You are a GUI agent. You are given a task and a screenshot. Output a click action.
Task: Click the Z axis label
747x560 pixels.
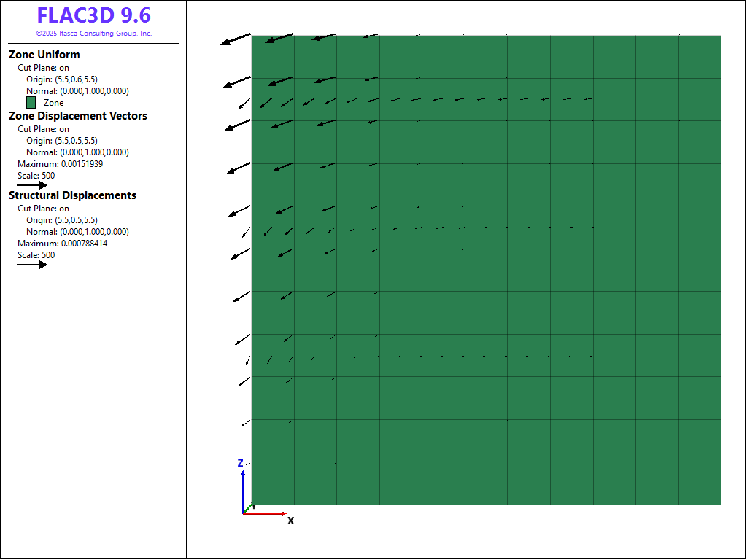[240, 463]
